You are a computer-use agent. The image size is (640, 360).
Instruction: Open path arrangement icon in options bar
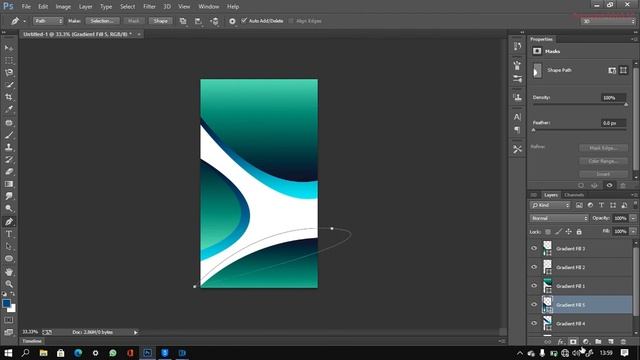point(215,21)
